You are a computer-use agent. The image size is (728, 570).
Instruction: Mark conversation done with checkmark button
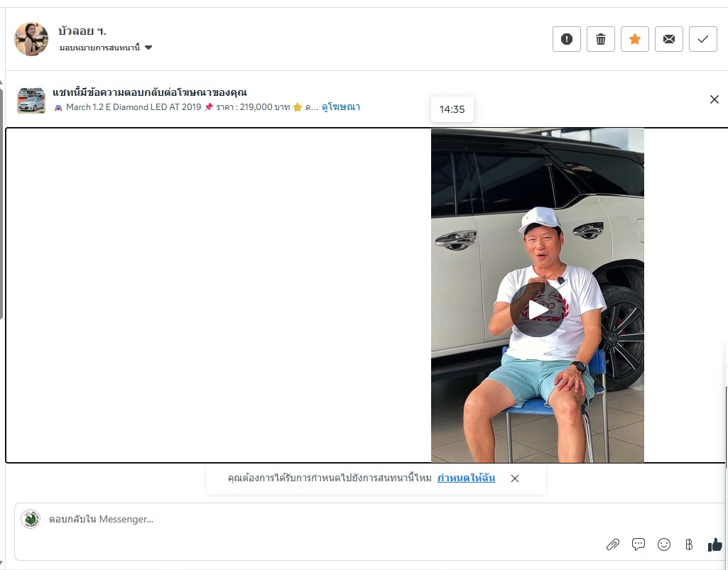tap(703, 39)
